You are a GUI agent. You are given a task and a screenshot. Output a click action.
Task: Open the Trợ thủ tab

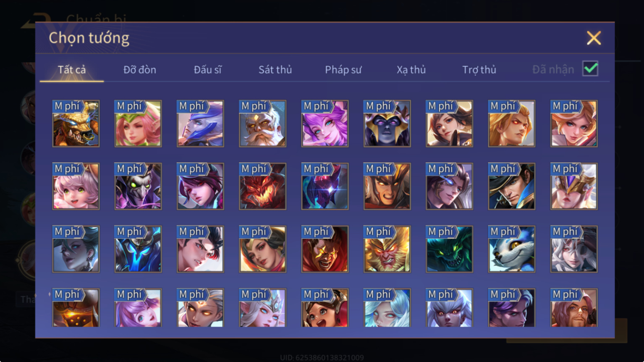pyautogui.click(x=479, y=70)
